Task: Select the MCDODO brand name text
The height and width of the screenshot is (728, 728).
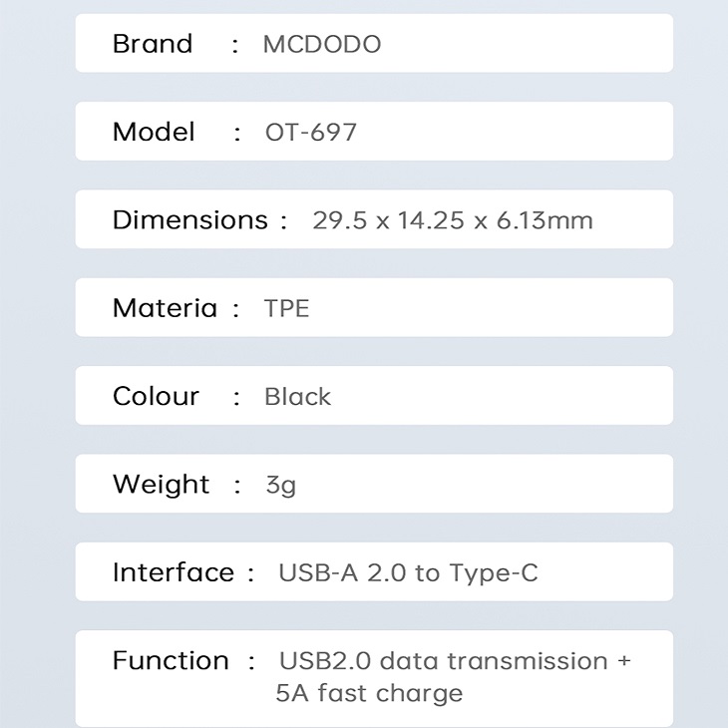Action: [322, 45]
